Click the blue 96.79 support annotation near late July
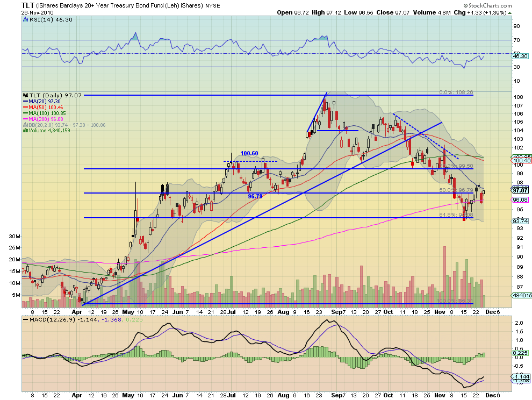Screen dimensions: 532x400 coord(255,196)
